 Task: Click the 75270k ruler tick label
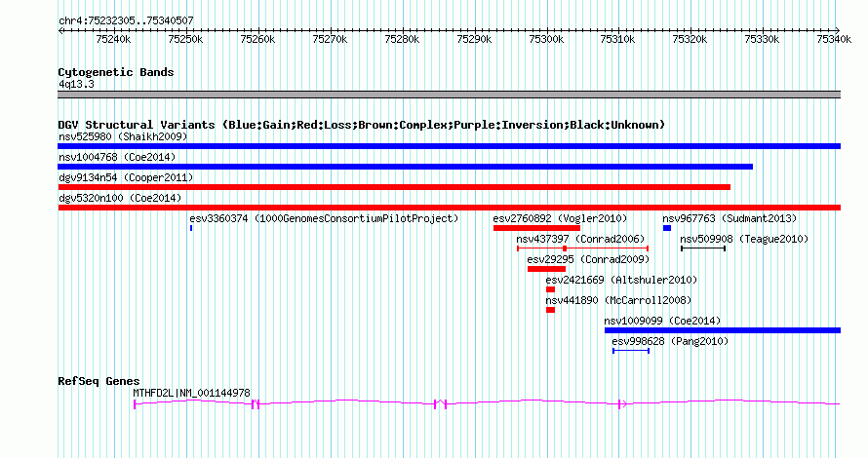330,39
